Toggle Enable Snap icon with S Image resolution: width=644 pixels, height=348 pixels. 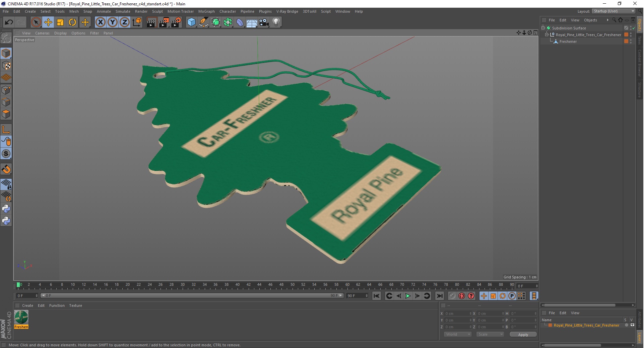(6, 154)
